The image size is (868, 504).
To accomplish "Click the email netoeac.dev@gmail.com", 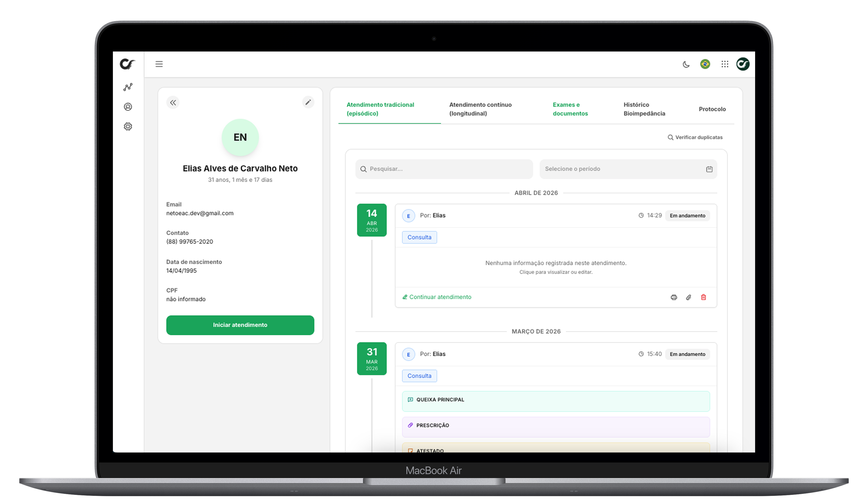I will click(x=200, y=213).
